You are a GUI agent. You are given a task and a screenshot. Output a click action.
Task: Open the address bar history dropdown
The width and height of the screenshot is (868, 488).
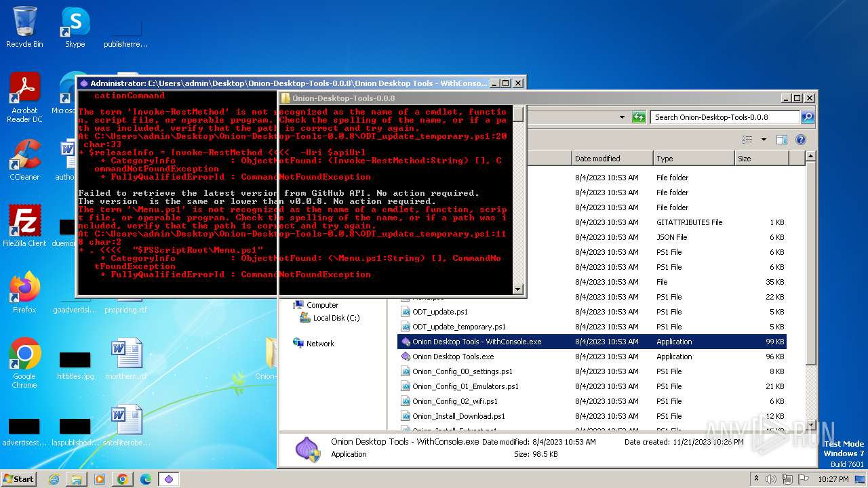click(x=622, y=117)
